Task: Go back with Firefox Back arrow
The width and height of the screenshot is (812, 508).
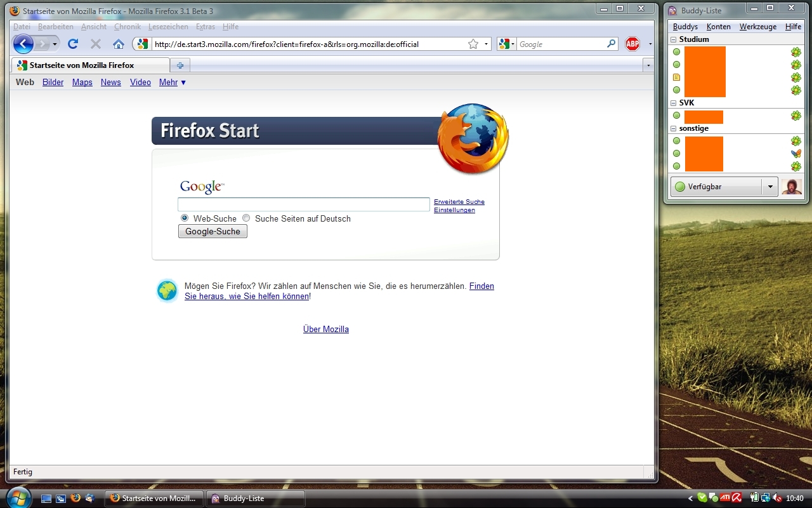Action: click(x=23, y=44)
